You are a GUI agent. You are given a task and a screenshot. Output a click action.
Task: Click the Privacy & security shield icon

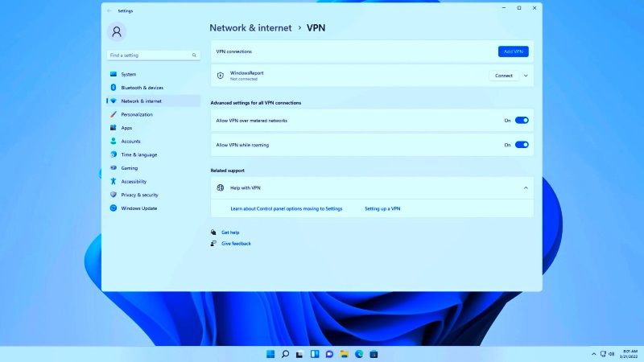tap(114, 195)
